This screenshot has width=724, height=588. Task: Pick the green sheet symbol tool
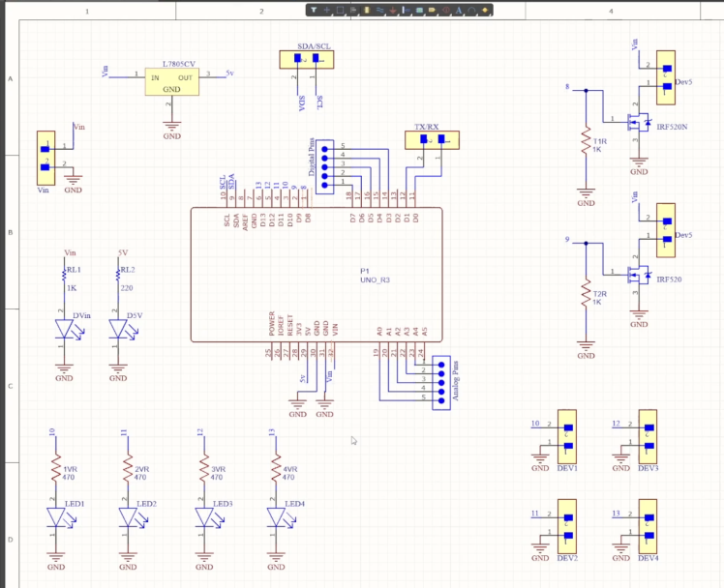417,10
